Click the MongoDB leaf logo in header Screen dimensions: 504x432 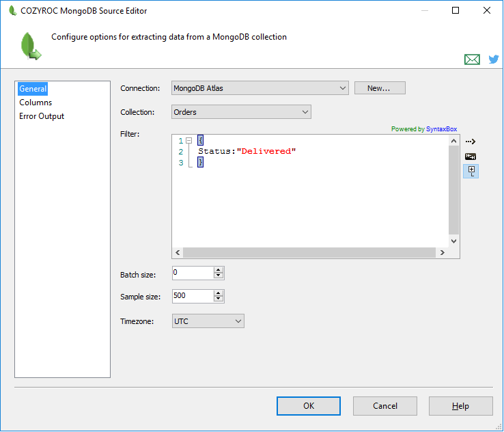[x=30, y=45]
